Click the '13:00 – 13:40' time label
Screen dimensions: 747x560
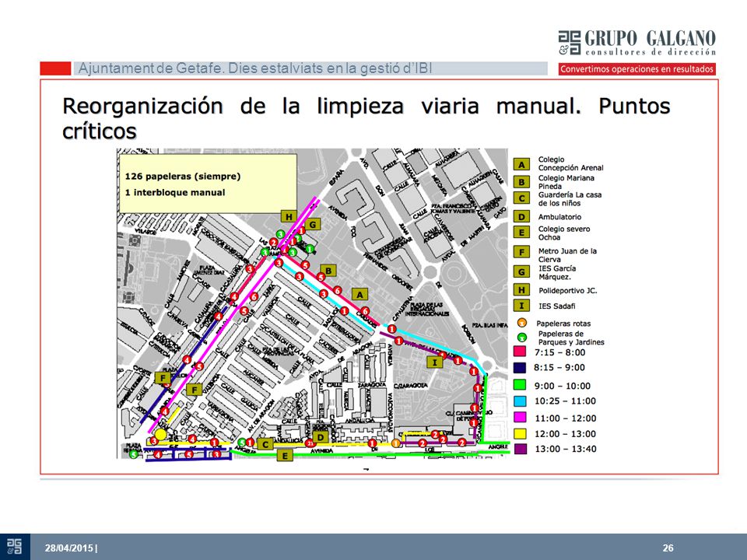point(565,449)
